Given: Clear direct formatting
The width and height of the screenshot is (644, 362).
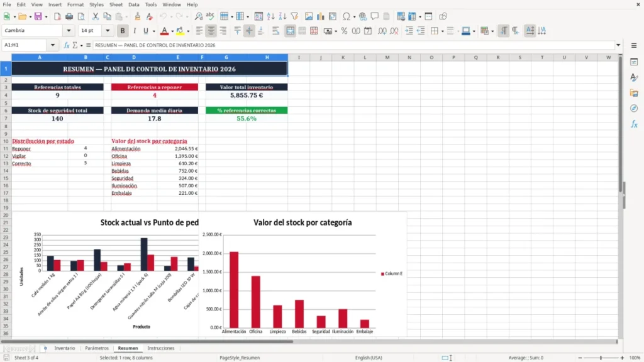Looking at the screenshot, I should 149,16.
